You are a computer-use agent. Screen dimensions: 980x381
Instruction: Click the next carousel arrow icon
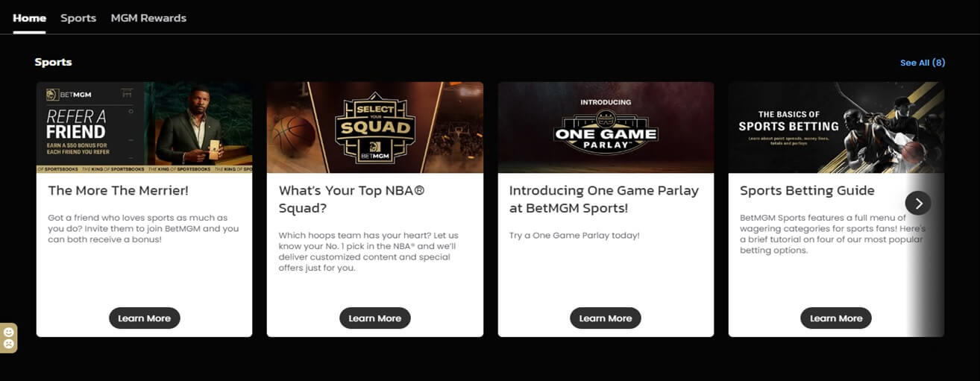tap(918, 203)
